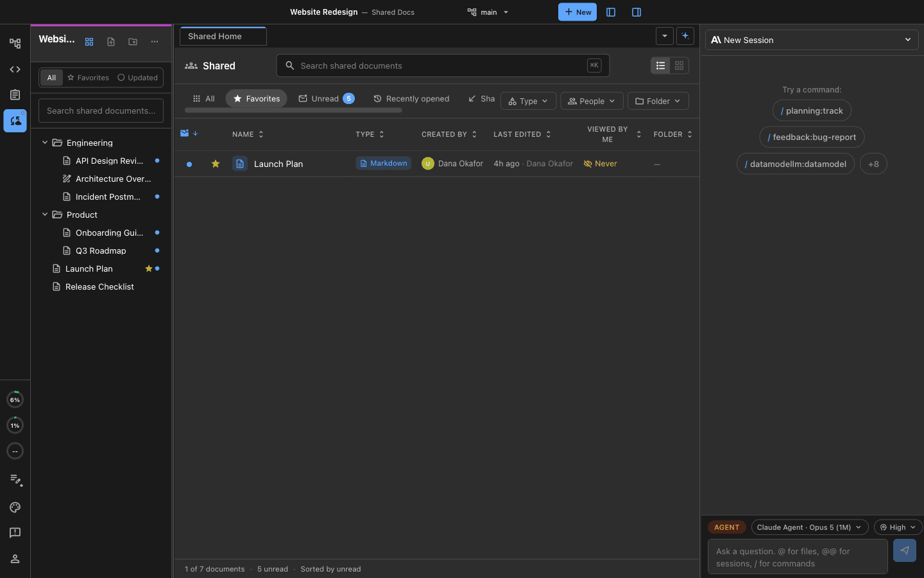Select the Recently opened tab
924x578 pixels.
[x=411, y=98]
